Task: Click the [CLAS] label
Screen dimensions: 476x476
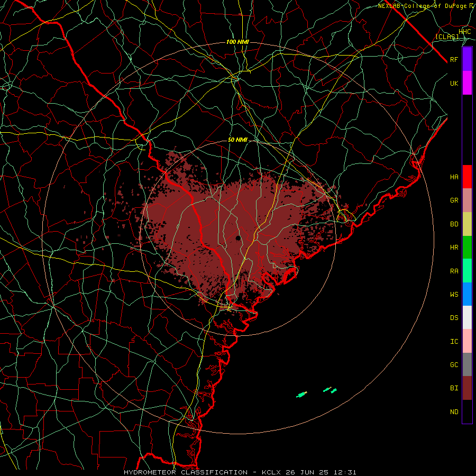Action: [447, 36]
